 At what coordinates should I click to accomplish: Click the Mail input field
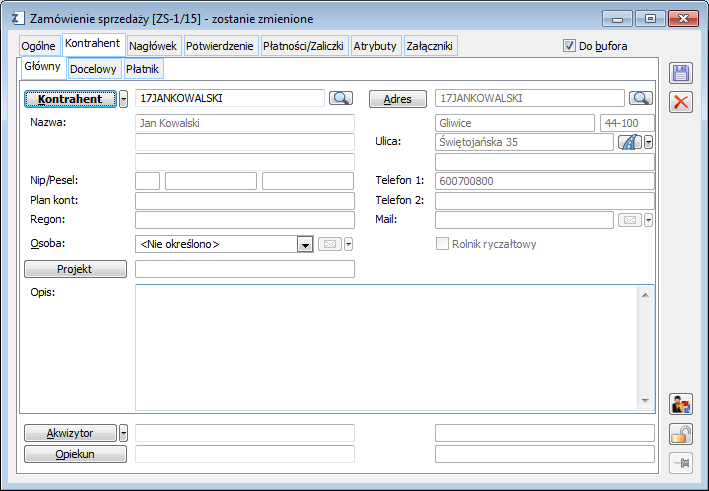point(524,220)
